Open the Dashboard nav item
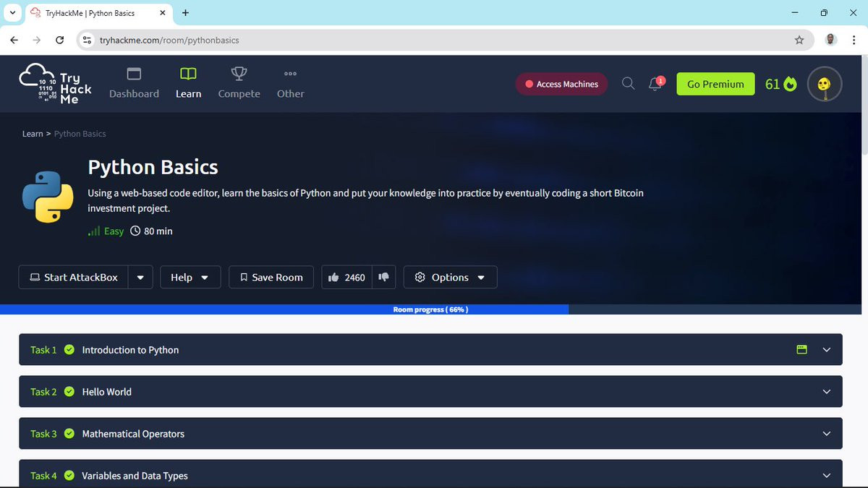 [134, 84]
